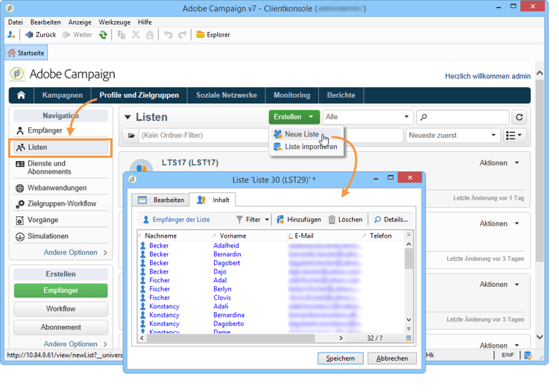The height and width of the screenshot is (392, 559).
Task: Click the Herzlich willkommen admin link
Action: pos(487,76)
